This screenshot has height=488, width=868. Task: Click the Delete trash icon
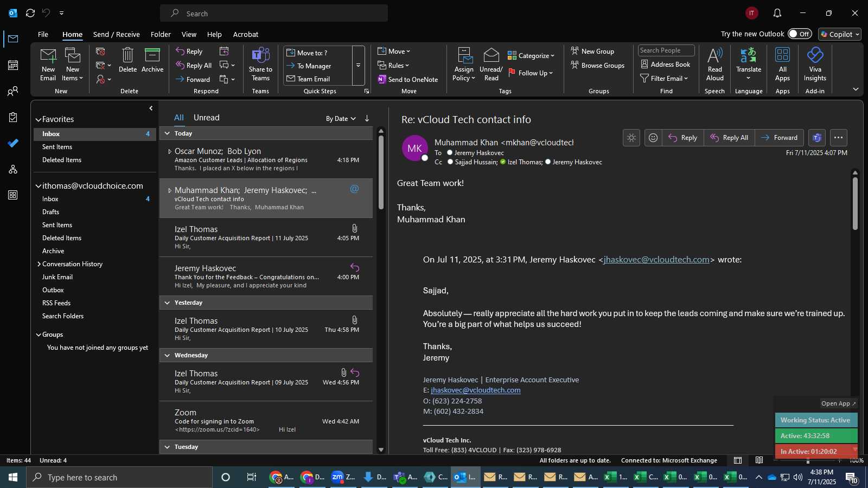(x=127, y=60)
